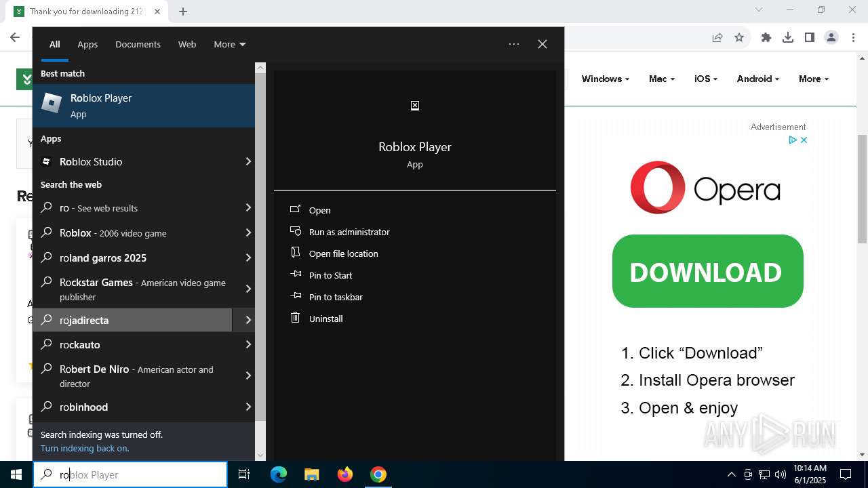The height and width of the screenshot is (488, 868).
Task: Click the Run as administrator shield icon
Action: [295, 231]
